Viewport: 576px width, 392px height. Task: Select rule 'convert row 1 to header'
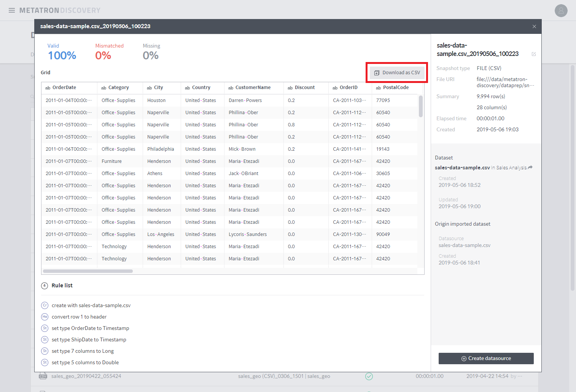coord(79,317)
